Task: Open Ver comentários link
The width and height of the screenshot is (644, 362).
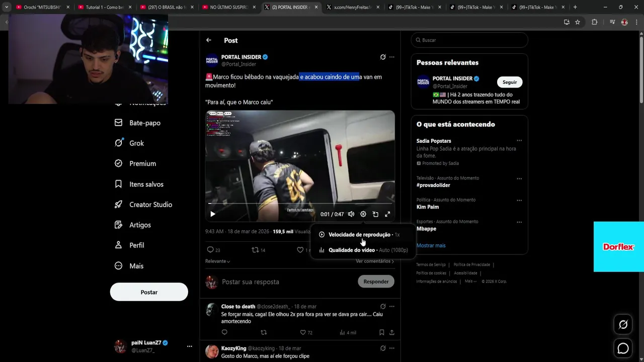Action: (375, 261)
